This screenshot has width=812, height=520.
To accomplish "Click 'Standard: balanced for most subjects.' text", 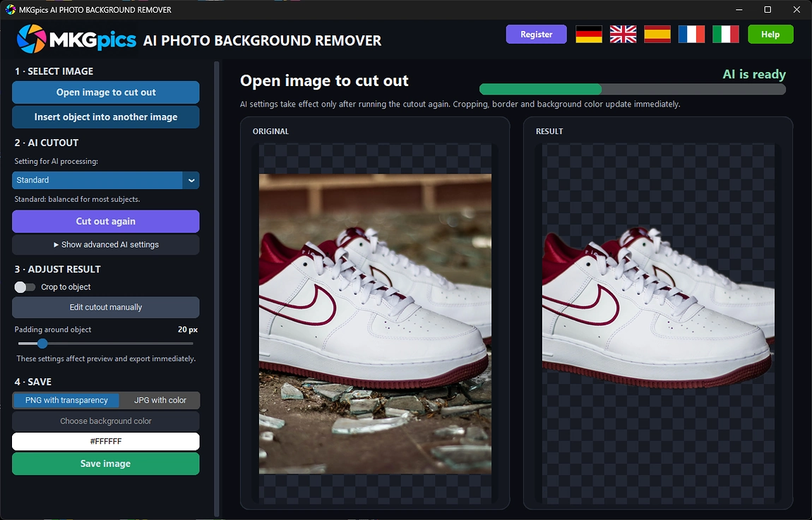I will point(77,199).
